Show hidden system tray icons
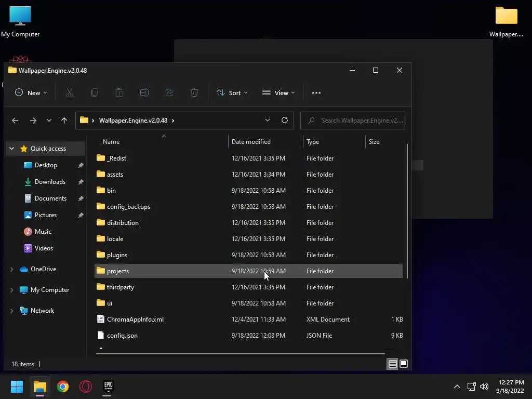Viewport: 532px width, 399px height. (x=457, y=387)
